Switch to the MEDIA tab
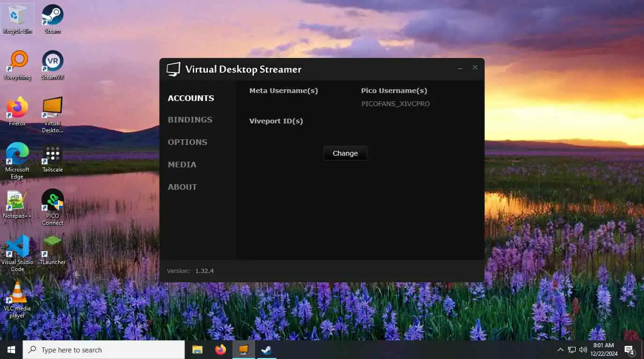644x359 pixels. [182, 165]
